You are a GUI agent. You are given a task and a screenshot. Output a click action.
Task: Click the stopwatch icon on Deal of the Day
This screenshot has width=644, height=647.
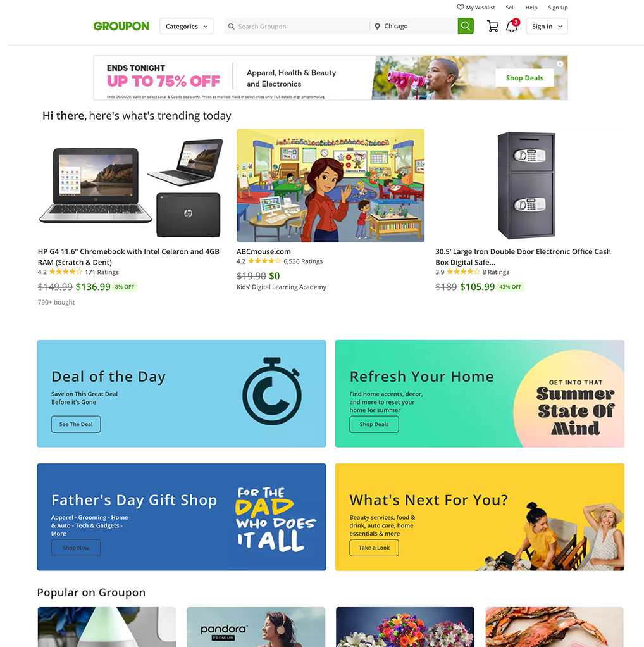point(271,391)
